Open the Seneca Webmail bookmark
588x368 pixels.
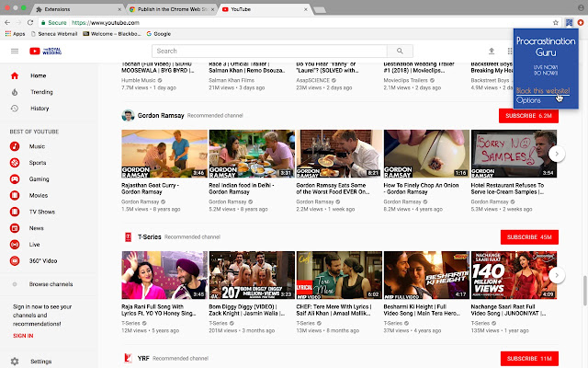point(54,34)
